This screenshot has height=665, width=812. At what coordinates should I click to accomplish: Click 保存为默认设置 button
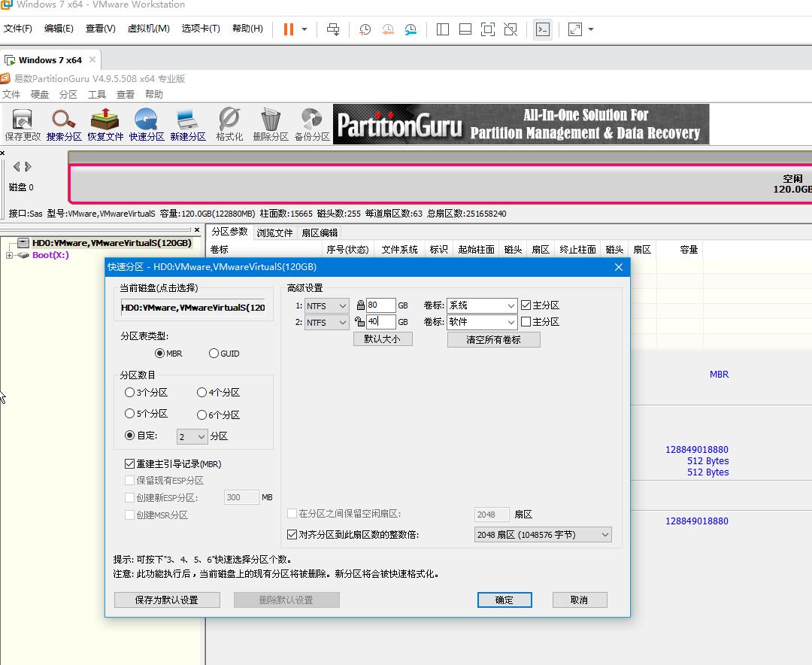pos(167,600)
